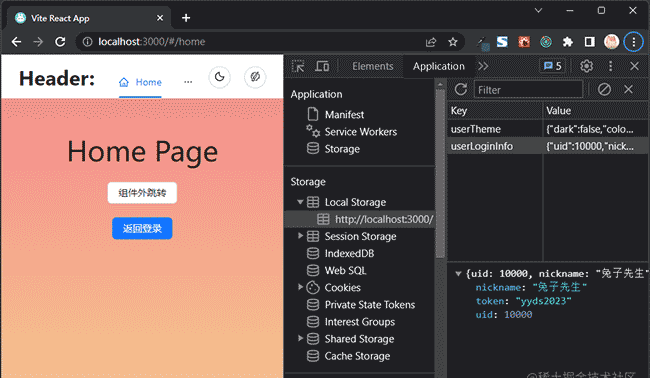Close the DevTools panel

pyautogui.click(x=634, y=66)
